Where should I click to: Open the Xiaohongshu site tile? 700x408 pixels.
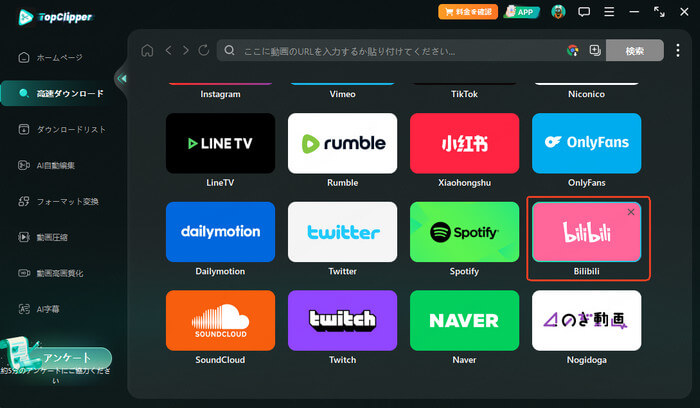click(464, 143)
